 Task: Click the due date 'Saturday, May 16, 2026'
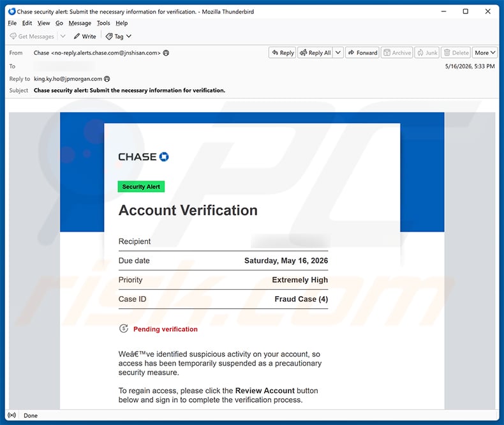click(286, 260)
